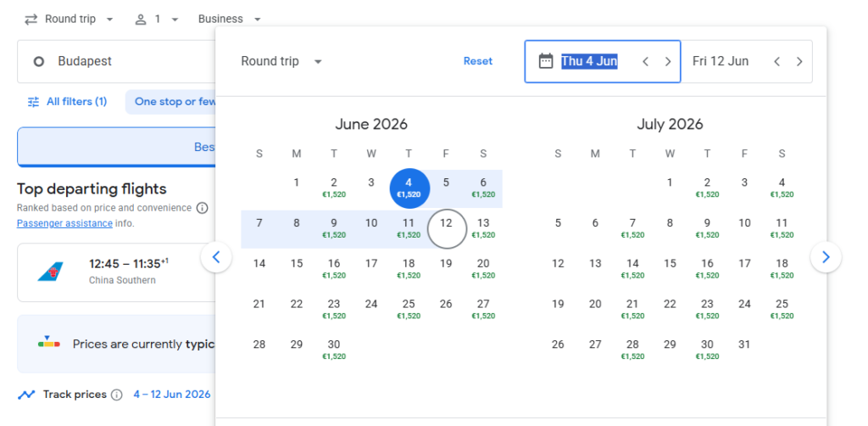The height and width of the screenshot is (426, 868).
Task: Pick July 21 in the calendar
Action: click(632, 309)
